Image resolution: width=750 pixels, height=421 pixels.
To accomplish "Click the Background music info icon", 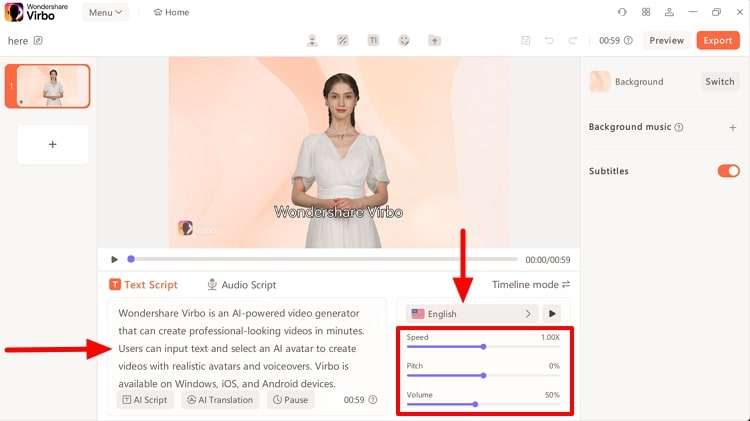I will tap(679, 127).
